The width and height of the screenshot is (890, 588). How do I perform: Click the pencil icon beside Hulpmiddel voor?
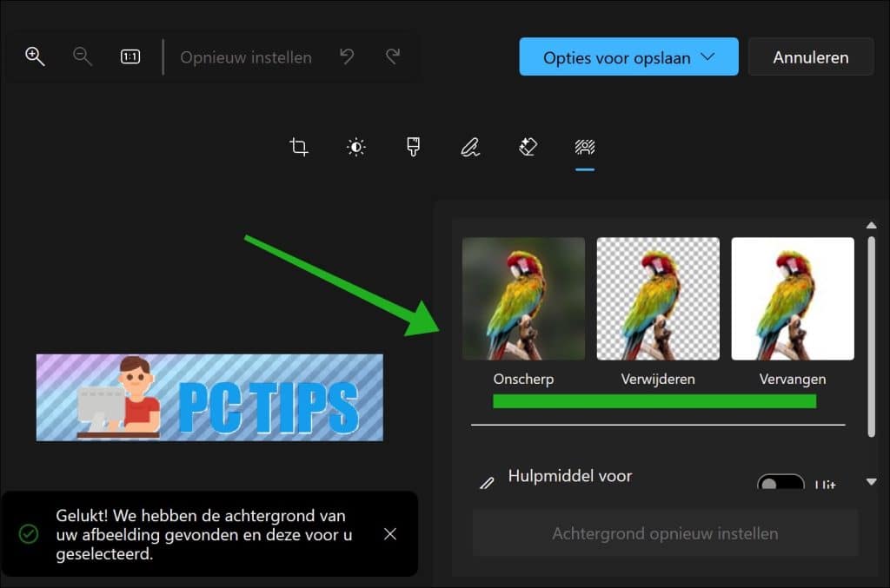(x=487, y=483)
